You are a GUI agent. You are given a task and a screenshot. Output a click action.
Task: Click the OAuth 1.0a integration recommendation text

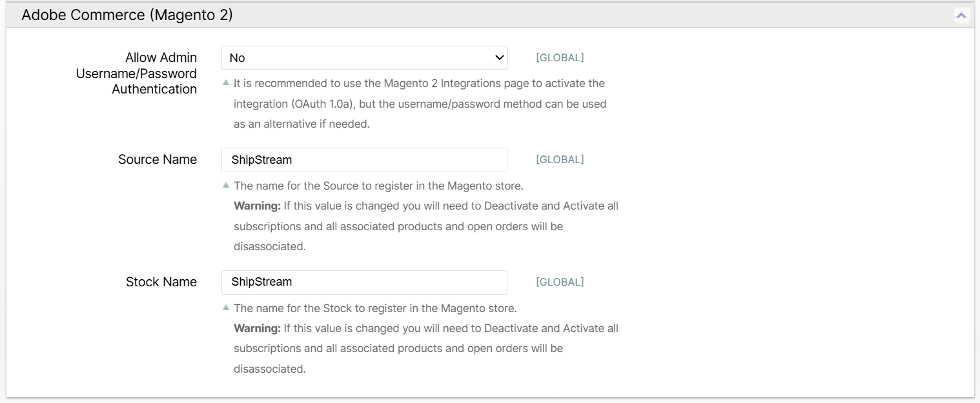[x=420, y=104]
